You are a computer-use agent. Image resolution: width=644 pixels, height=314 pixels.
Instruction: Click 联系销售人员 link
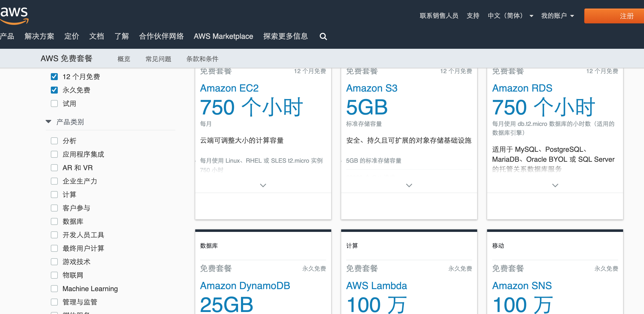click(439, 16)
